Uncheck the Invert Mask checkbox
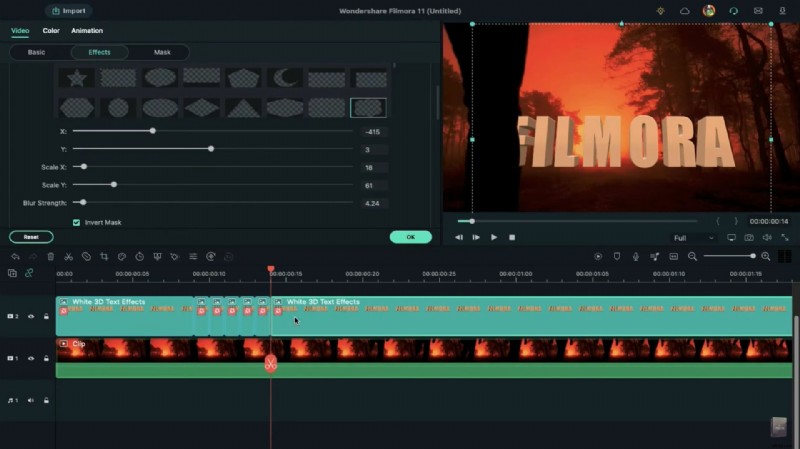 point(77,222)
